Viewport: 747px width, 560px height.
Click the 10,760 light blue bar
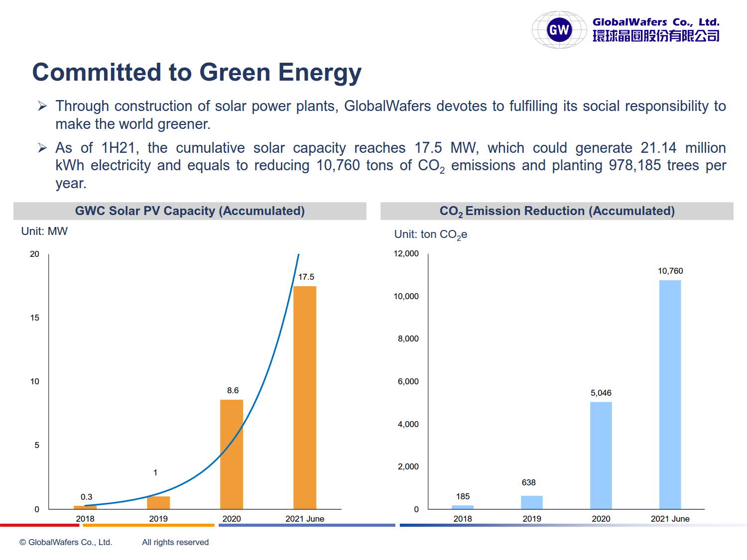coord(670,394)
